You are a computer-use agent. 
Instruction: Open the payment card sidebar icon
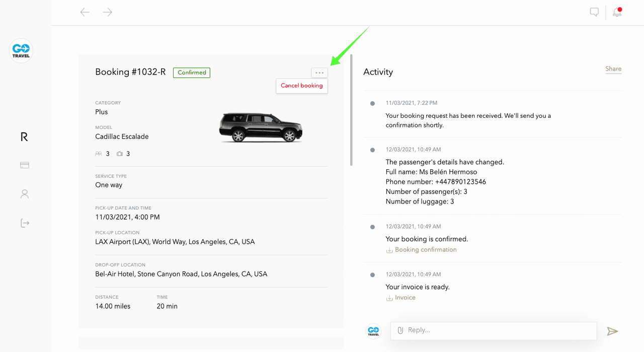pos(24,165)
